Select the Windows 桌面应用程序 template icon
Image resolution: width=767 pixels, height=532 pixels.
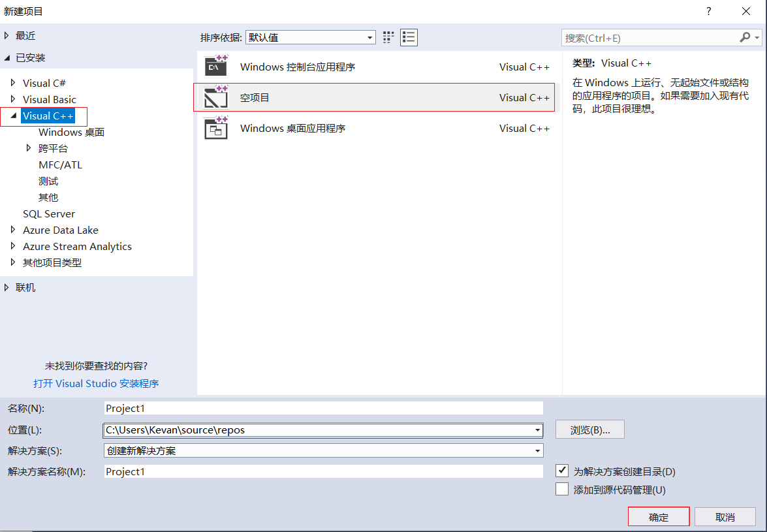(216, 128)
